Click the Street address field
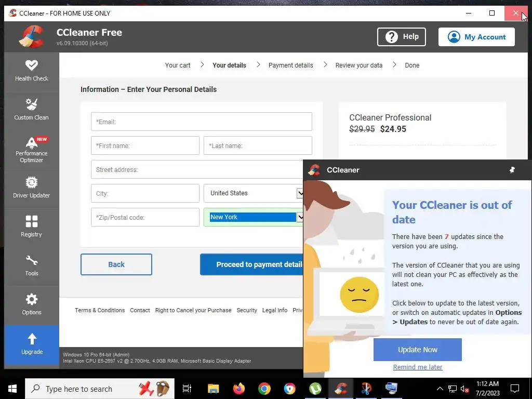Image resolution: width=532 pixels, height=399 pixels. (197, 169)
